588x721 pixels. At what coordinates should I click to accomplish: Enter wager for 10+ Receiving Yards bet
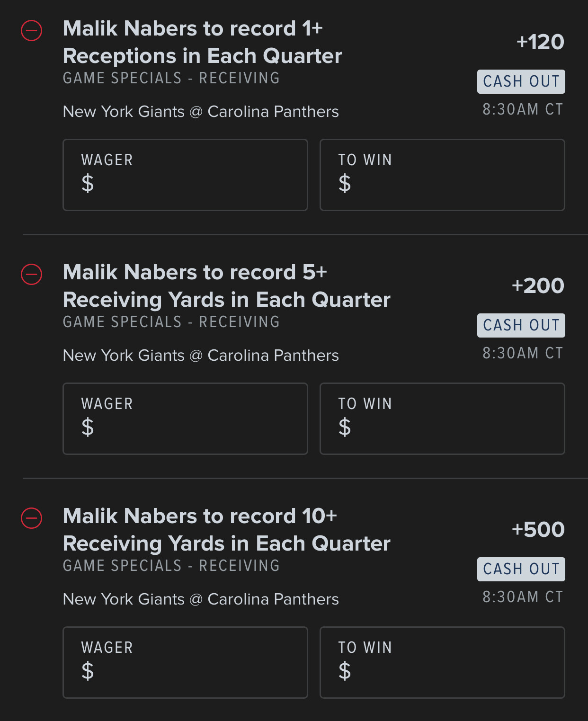(x=185, y=662)
